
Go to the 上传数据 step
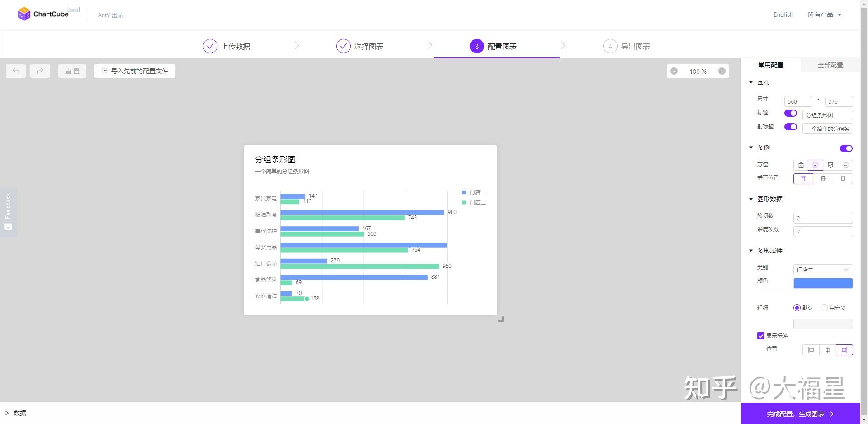227,46
